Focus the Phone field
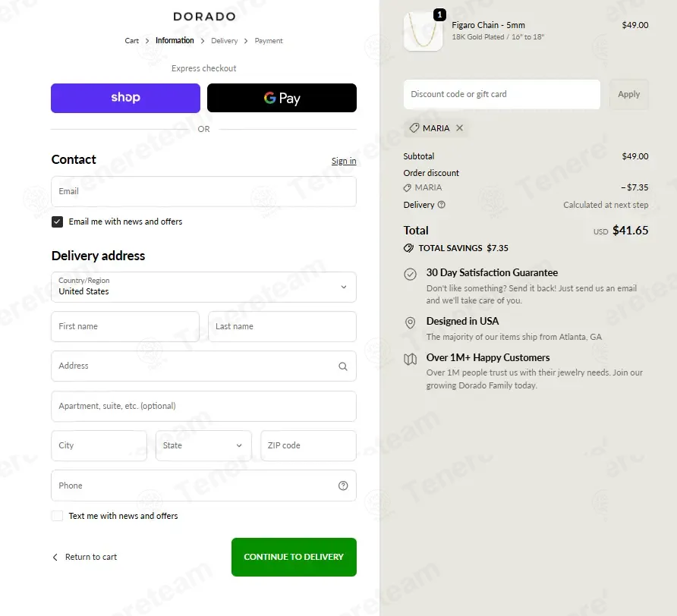This screenshot has width=677, height=616. [204, 486]
